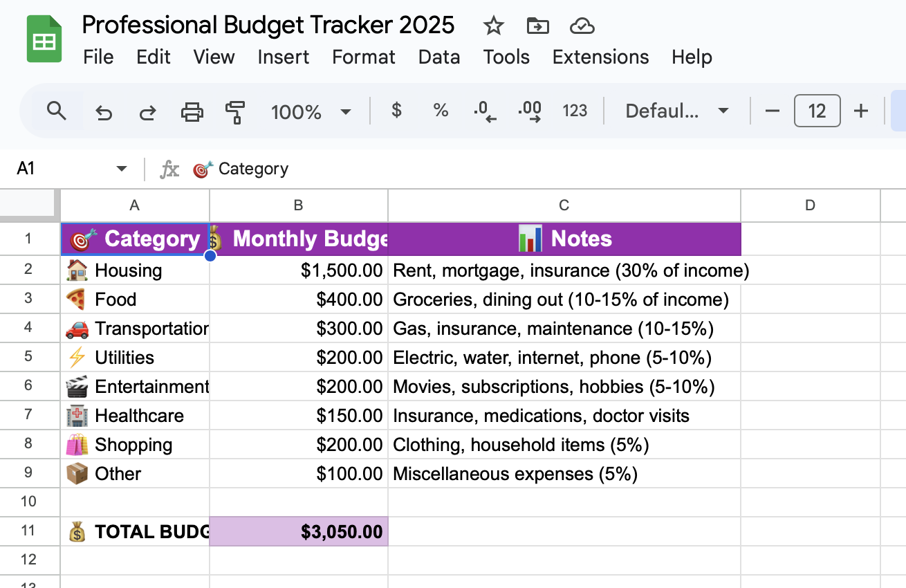Select the Monthly Budget header cell
The width and height of the screenshot is (906, 588).
point(299,239)
